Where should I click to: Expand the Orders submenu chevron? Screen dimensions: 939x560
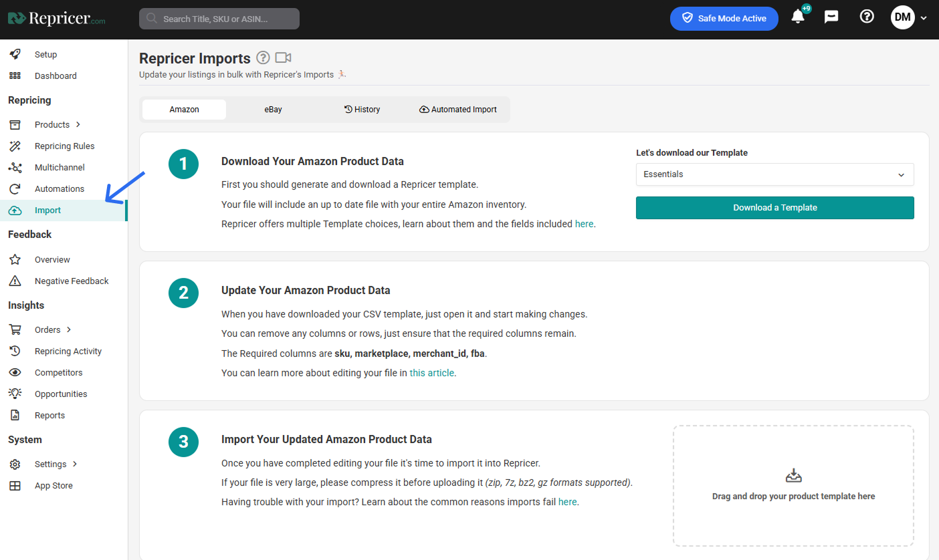(x=69, y=329)
